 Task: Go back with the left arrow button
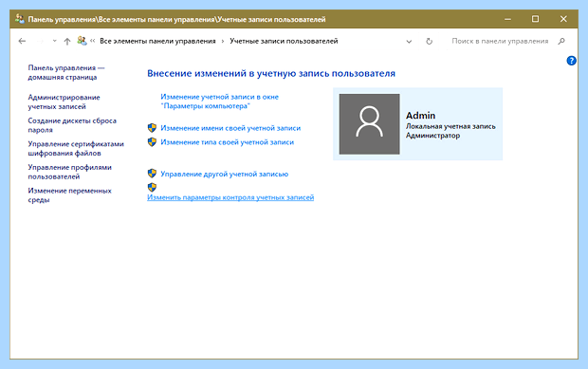[22, 41]
